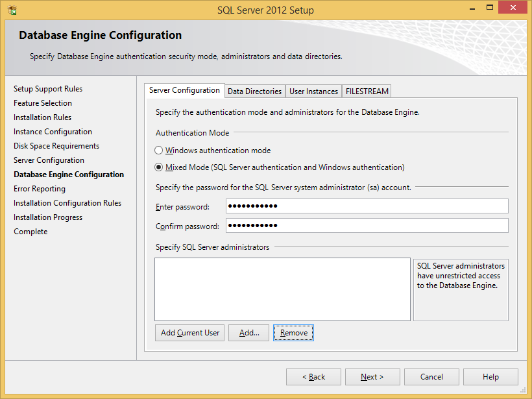Minimize the SQL Server 2012 Setup window
Screen dimensions: 532x399
(x=472, y=8)
